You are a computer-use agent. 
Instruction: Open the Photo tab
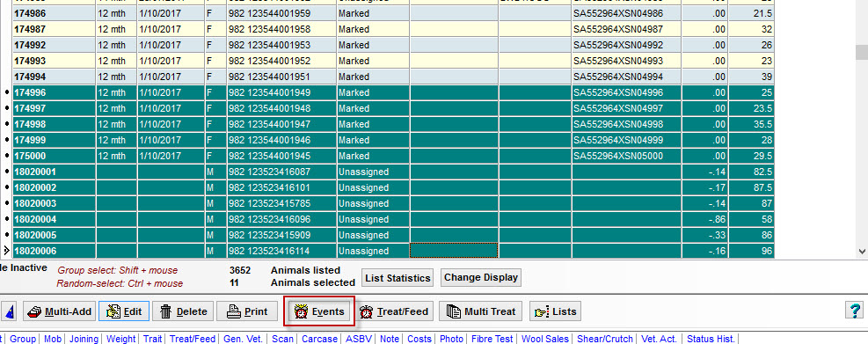pos(451,339)
